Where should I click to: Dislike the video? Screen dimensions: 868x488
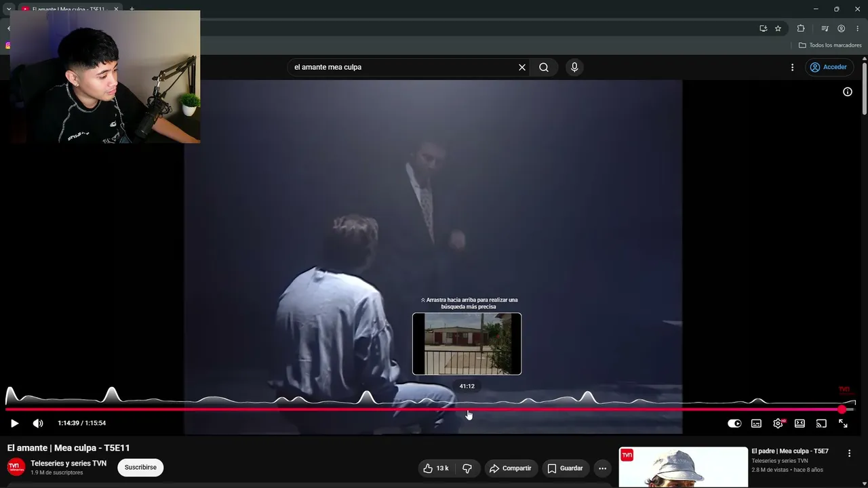pyautogui.click(x=467, y=468)
